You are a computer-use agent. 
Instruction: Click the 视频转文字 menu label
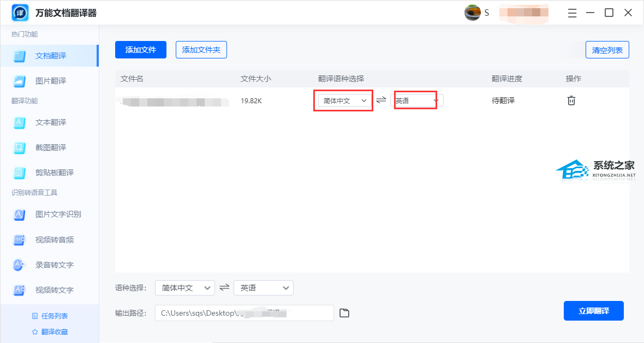(x=55, y=290)
